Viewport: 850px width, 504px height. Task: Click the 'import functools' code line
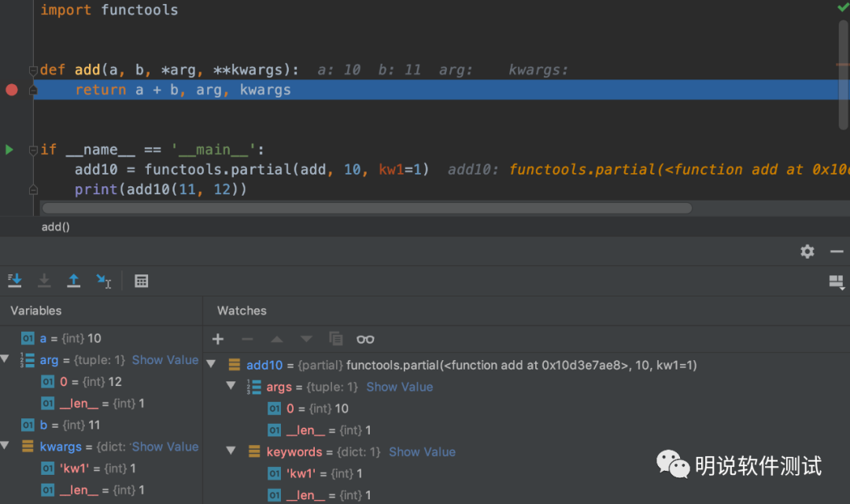click(x=109, y=10)
